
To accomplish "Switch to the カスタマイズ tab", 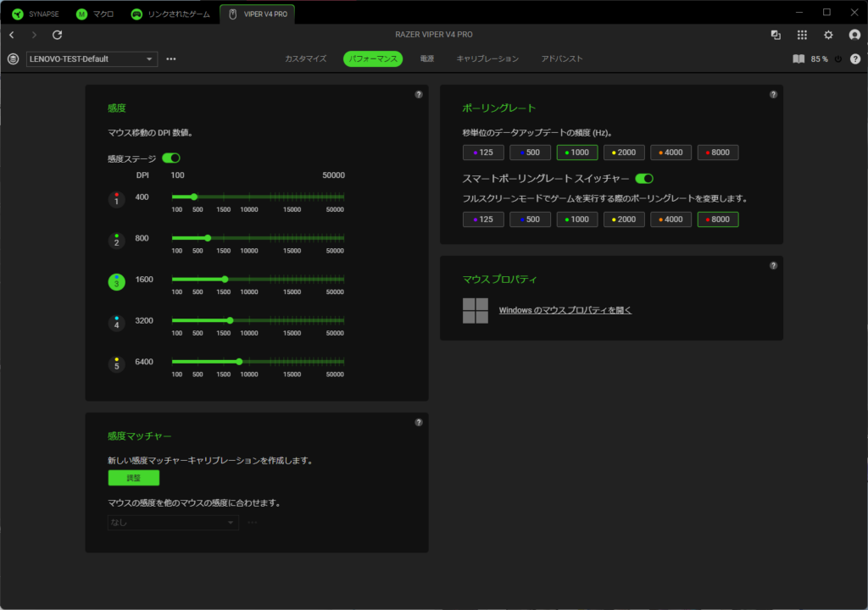I will (305, 59).
